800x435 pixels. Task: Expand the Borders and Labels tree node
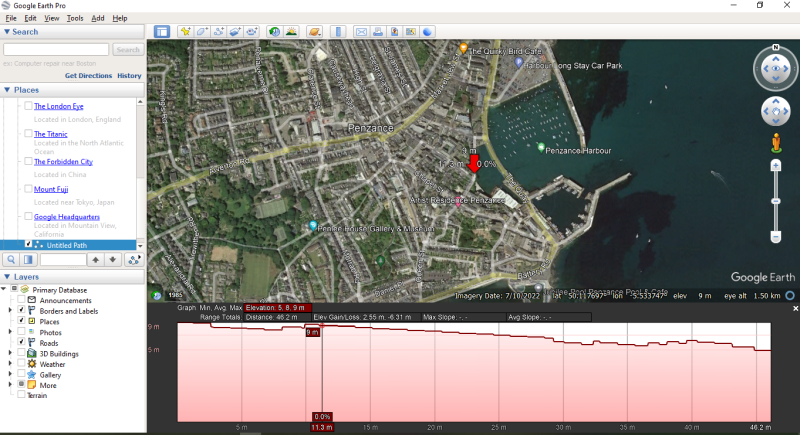point(10,310)
